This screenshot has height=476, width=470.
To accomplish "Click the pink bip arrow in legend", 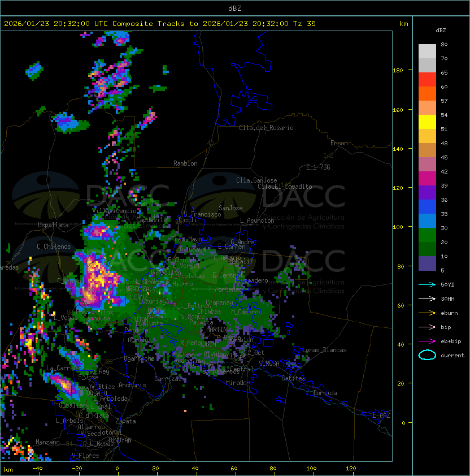I will [x=427, y=327].
